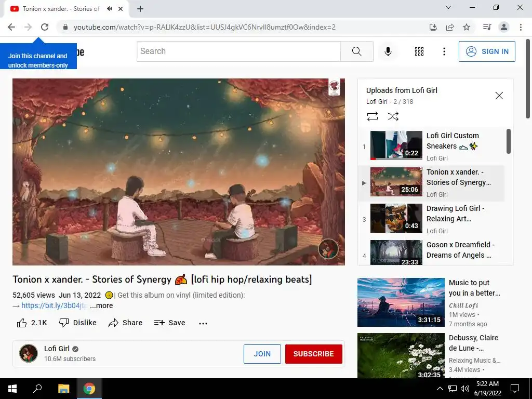The height and width of the screenshot is (399, 532).
Task: Click the share page icon in address bar
Action: 450,27
